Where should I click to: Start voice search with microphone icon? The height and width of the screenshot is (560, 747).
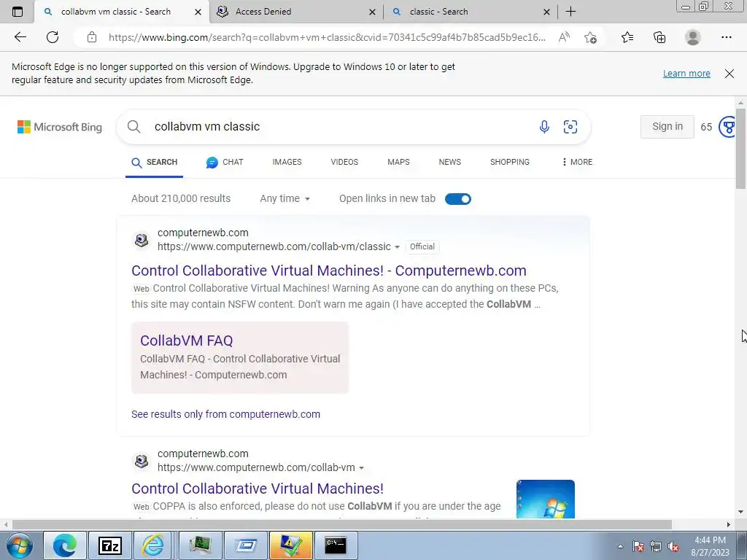coord(544,127)
